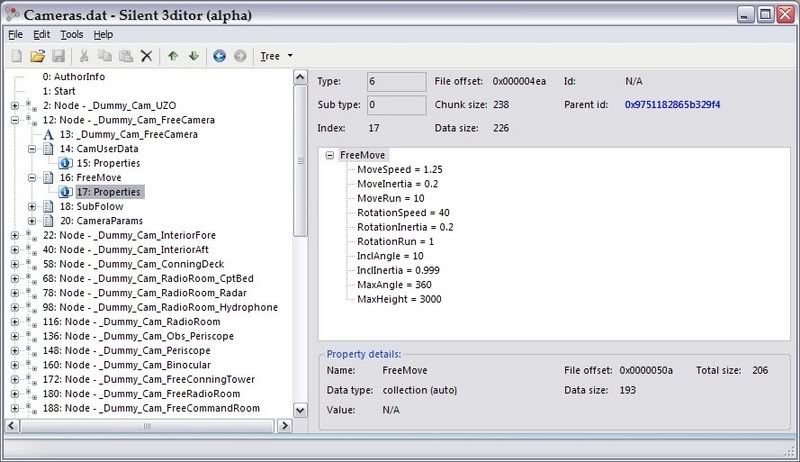Screen dimensions: 800x462
Task: Click the Open file folder icon
Action: [37, 56]
